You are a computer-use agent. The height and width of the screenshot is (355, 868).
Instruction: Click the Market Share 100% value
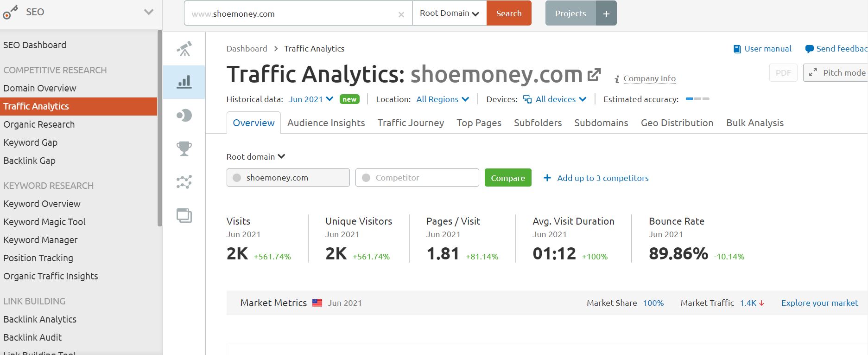(653, 303)
